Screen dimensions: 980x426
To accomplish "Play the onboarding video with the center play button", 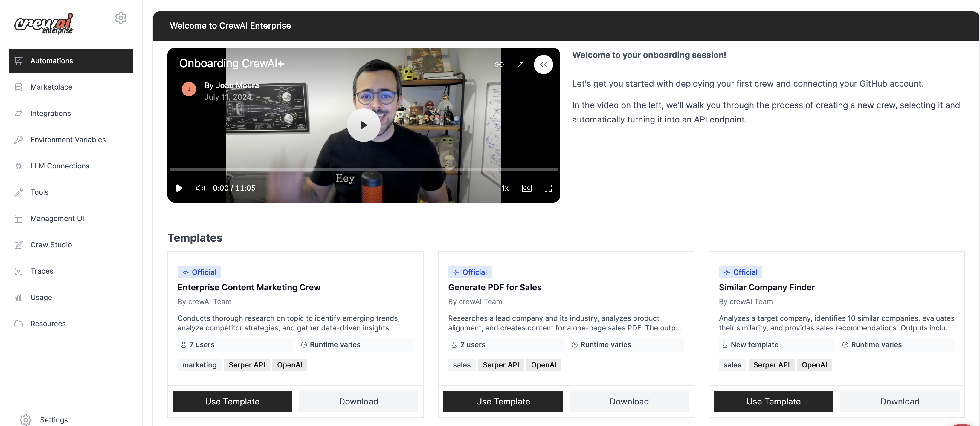I will 363,125.
